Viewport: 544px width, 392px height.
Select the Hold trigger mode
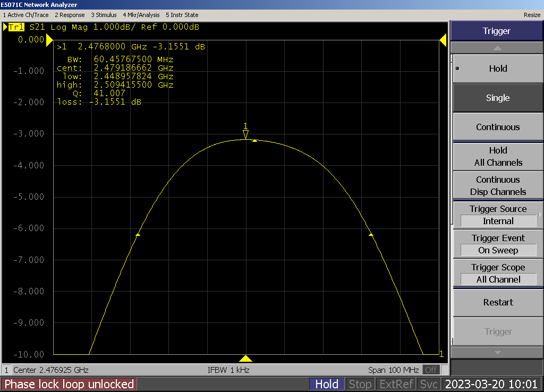click(x=497, y=69)
